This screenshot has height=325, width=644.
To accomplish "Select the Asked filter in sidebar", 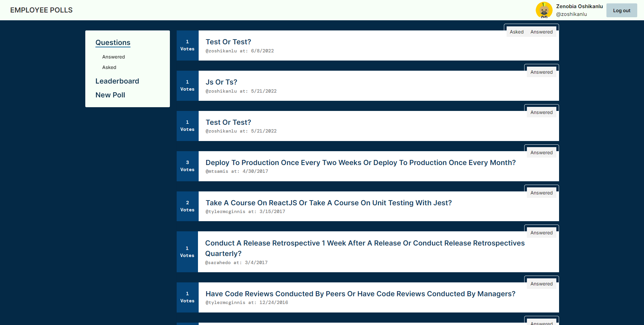I will pyautogui.click(x=109, y=67).
